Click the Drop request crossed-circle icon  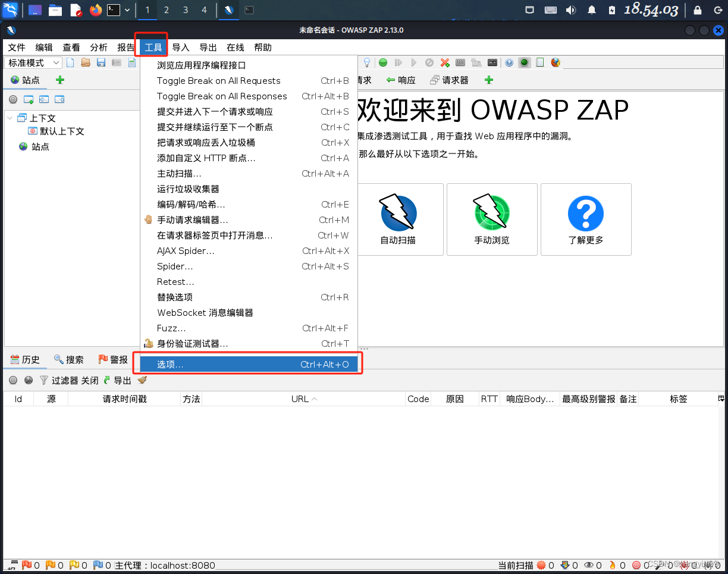coord(429,62)
